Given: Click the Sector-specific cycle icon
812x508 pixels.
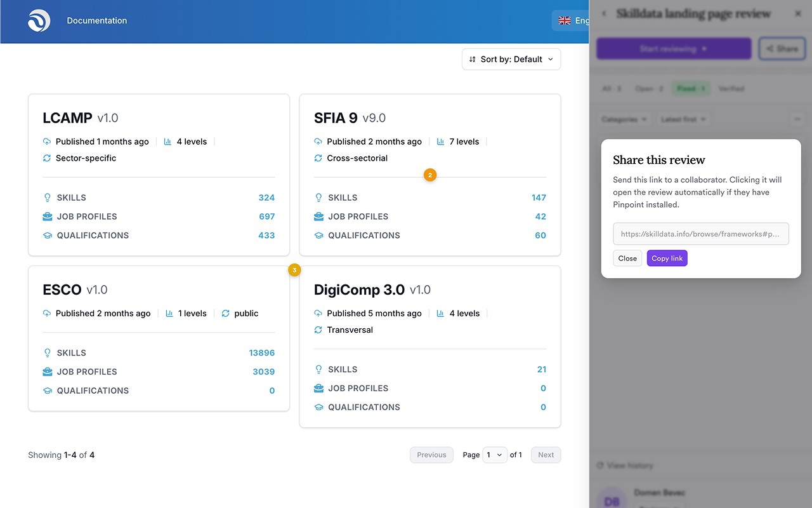Looking at the screenshot, I should click(47, 158).
